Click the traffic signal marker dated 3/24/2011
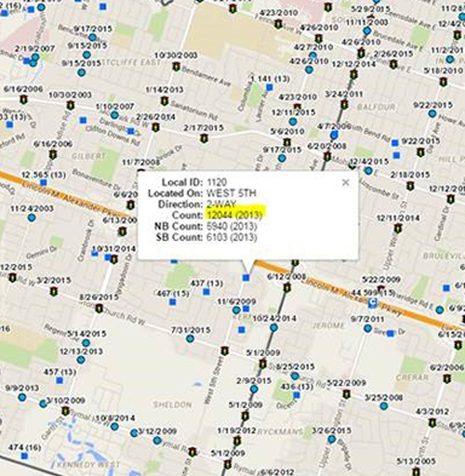Image resolution: width=465 pixels, height=476 pixels. pyautogui.click(x=344, y=104)
